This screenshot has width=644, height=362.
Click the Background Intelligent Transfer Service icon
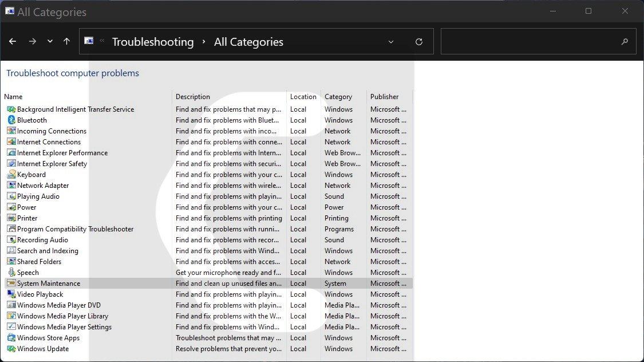click(11, 109)
